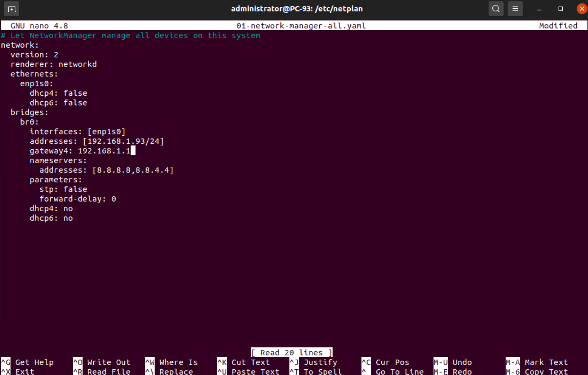
Task: Open a new terminal tab with the top-left icon
Action: point(11,8)
